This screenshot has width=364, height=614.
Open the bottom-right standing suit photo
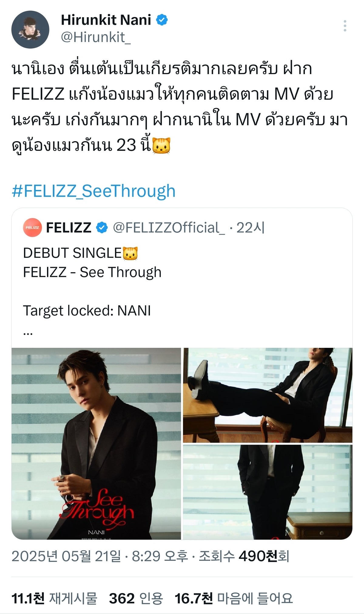coord(267,492)
